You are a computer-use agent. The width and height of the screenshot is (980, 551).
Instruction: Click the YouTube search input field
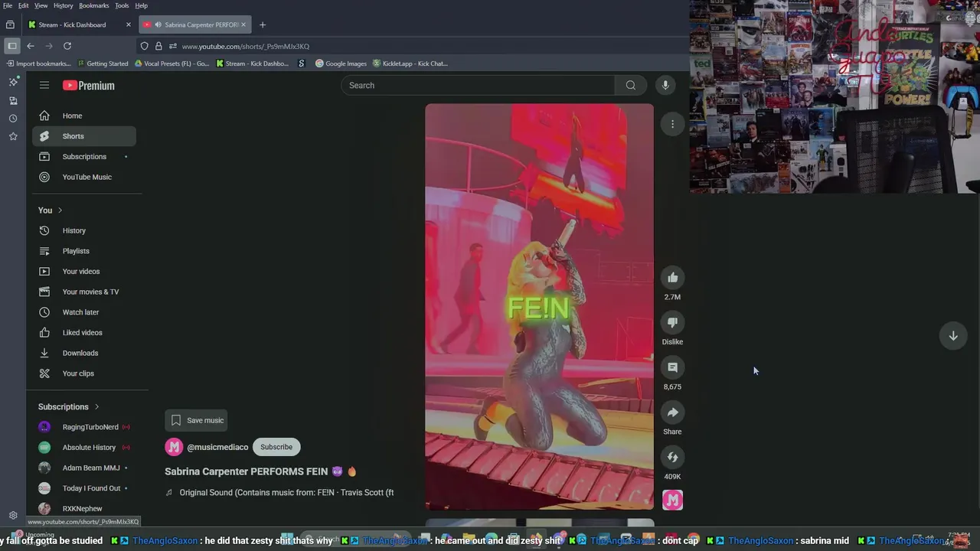coord(478,85)
